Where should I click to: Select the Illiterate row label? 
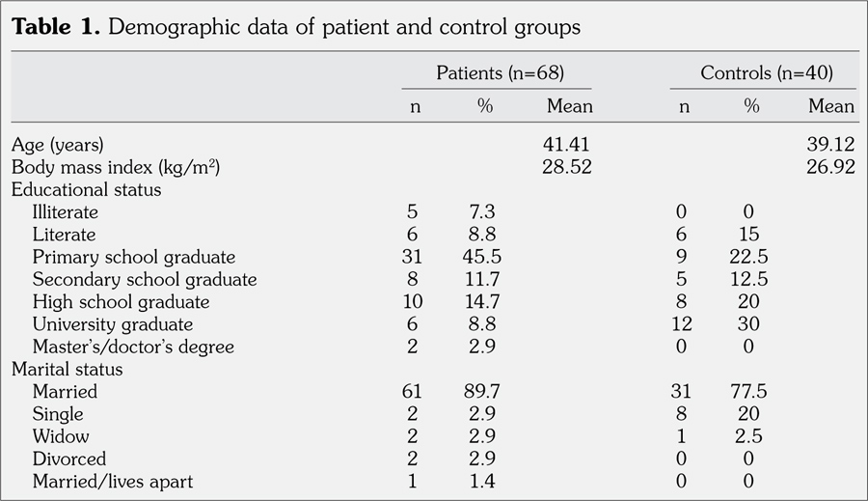pos(65,211)
